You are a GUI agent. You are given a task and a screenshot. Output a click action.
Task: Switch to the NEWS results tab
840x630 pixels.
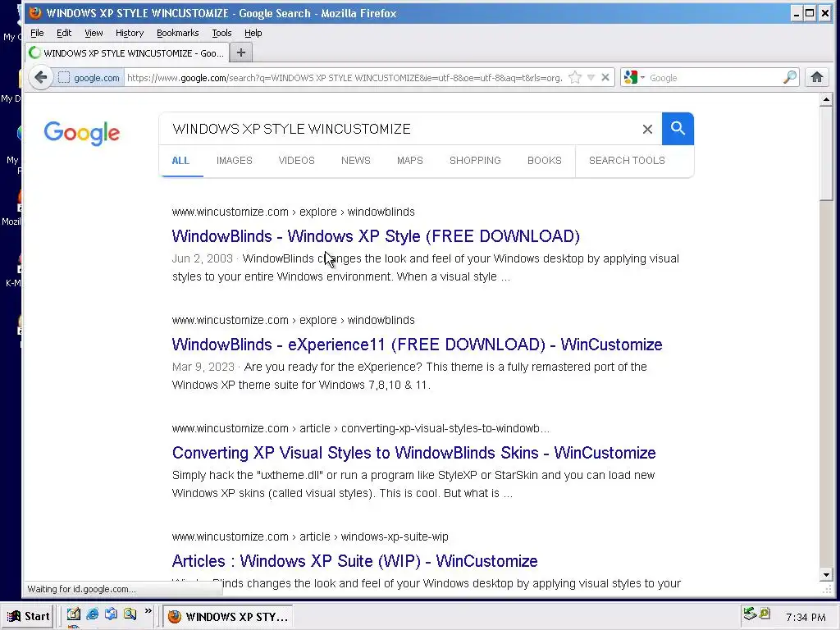(x=356, y=161)
